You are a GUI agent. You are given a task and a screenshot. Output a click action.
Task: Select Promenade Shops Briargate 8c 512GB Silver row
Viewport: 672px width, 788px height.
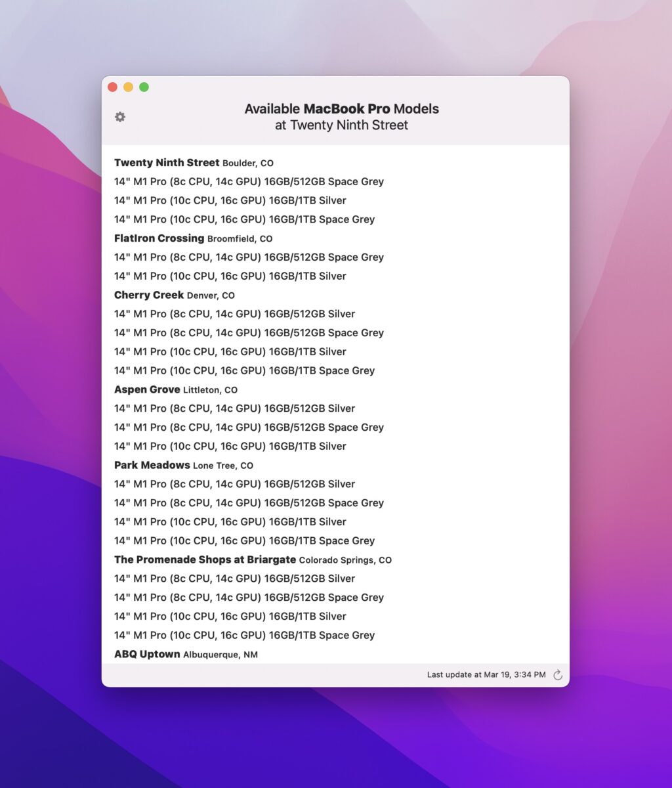(x=234, y=579)
